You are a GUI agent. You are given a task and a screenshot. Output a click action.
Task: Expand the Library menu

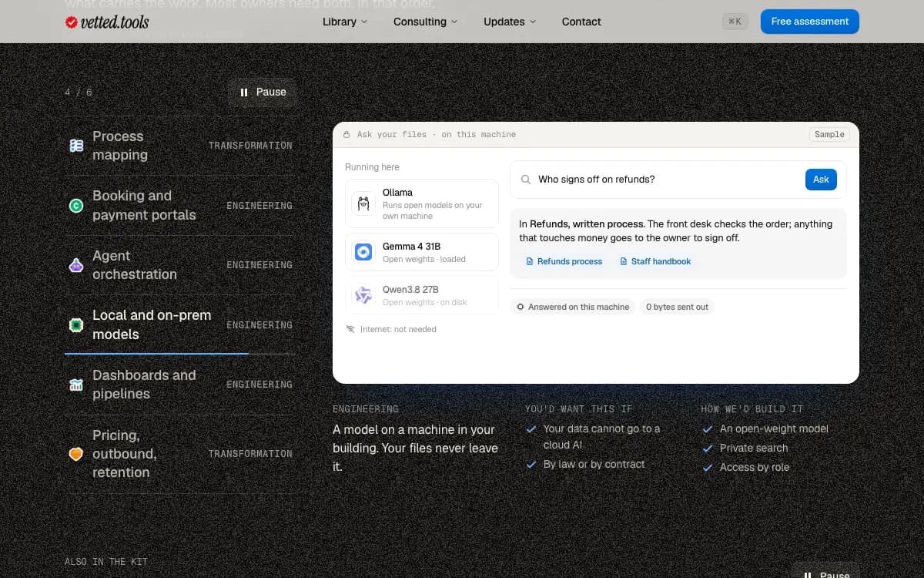pos(345,22)
